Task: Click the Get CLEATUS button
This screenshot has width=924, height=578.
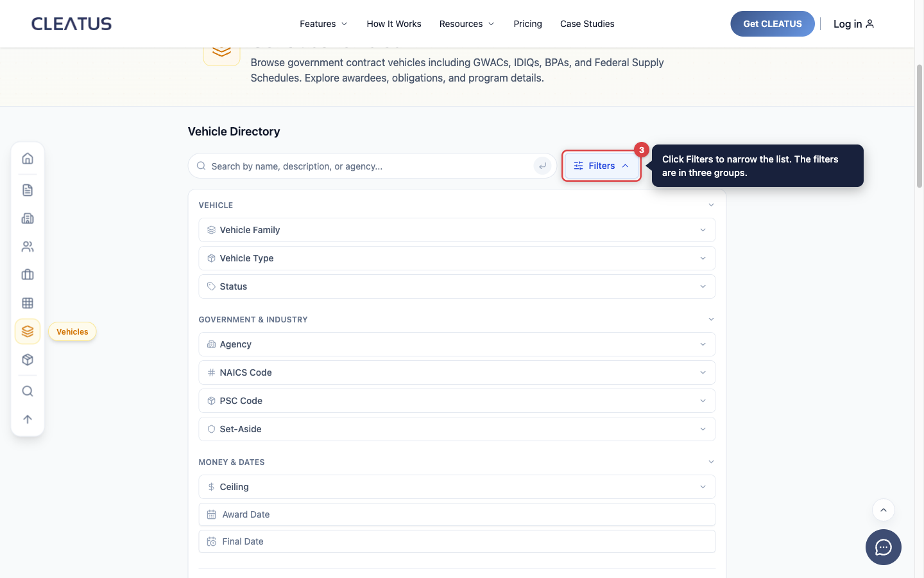Action: coord(773,24)
